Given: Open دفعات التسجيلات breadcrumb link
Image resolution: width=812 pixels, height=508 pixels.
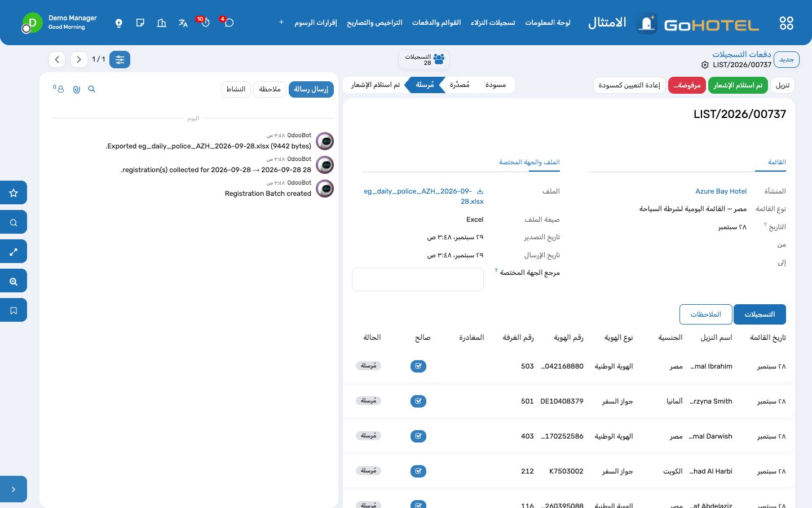Looking at the screenshot, I should tap(742, 54).
